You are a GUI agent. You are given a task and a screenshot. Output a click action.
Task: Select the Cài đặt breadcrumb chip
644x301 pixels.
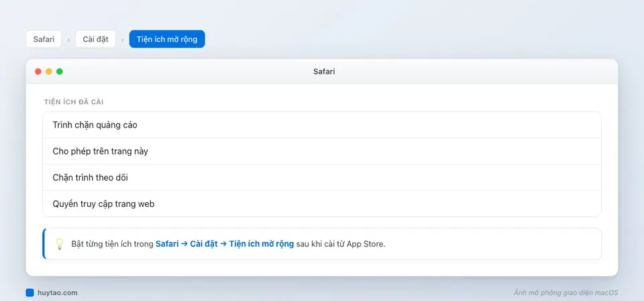click(95, 39)
